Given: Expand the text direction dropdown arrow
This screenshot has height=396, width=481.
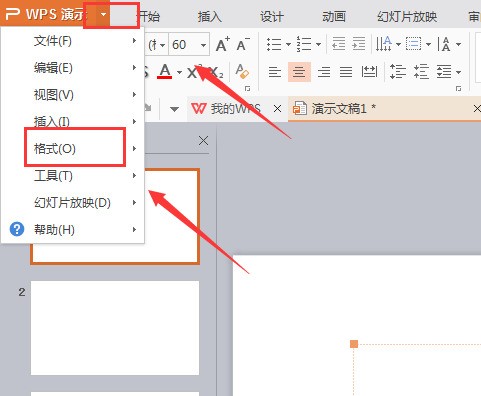Looking at the screenshot, I should click(398, 44).
